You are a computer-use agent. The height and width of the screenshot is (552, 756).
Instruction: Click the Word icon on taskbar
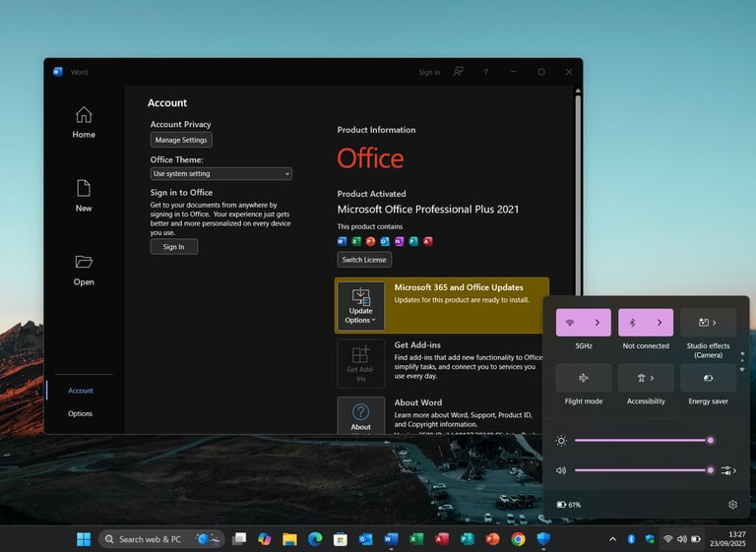tap(391, 539)
